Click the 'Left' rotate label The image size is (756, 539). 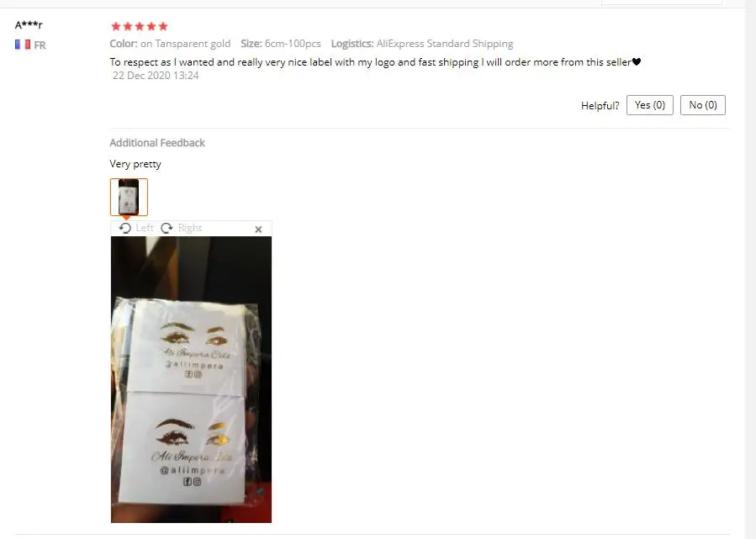point(144,228)
